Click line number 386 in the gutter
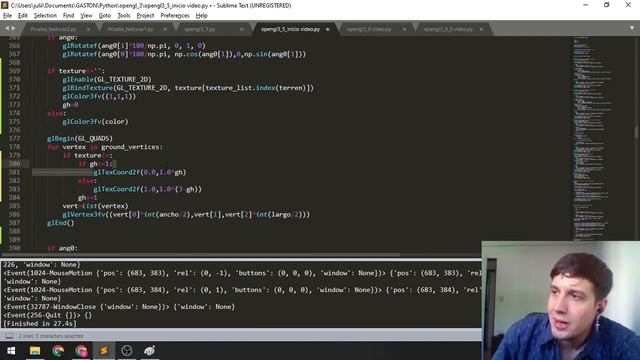Viewport: 640px width, 360px height. click(x=14, y=214)
